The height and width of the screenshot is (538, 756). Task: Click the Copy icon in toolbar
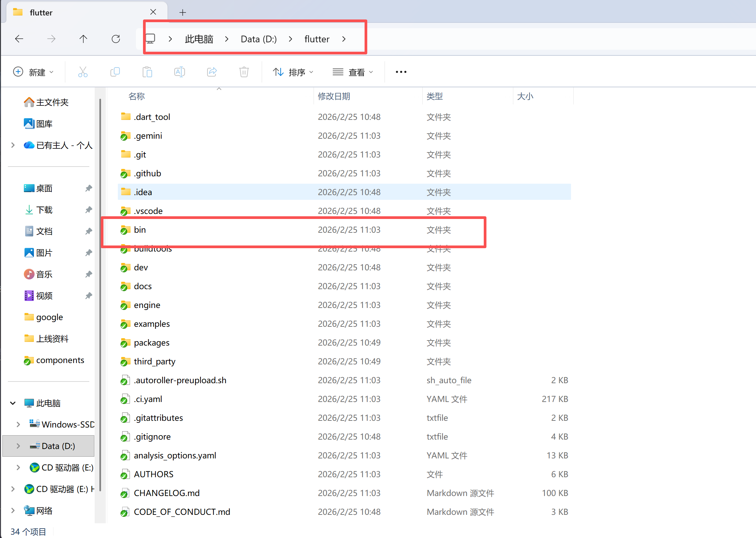click(x=115, y=72)
